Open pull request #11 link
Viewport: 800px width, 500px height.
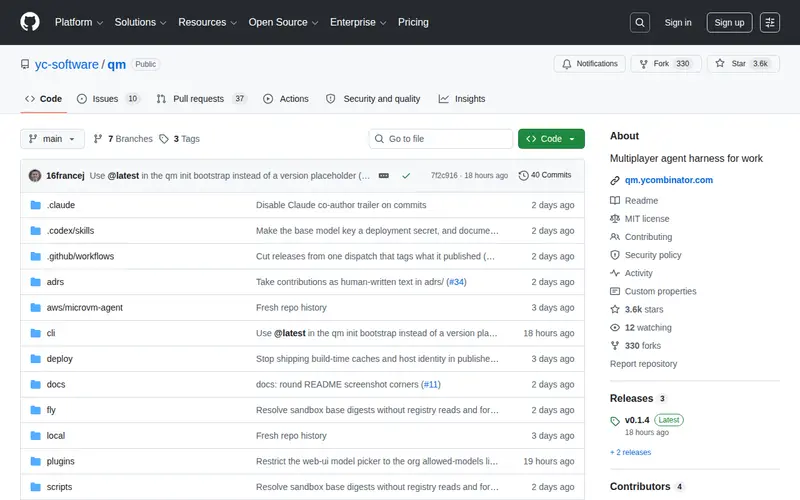pos(431,384)
